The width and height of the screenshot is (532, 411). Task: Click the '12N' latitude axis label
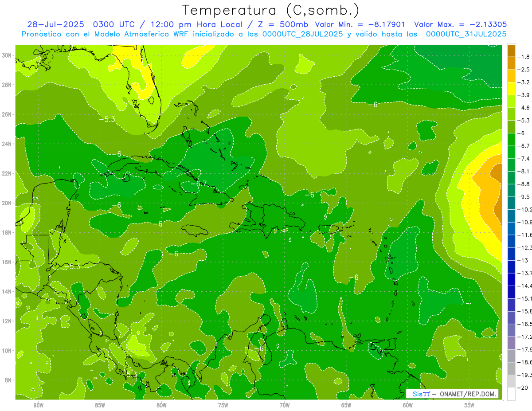[7, 321]
